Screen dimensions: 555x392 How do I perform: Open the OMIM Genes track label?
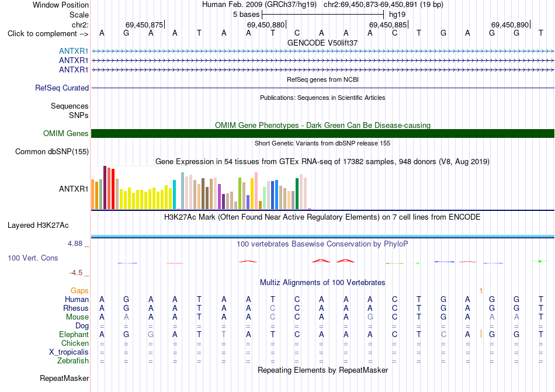point(66,133)
